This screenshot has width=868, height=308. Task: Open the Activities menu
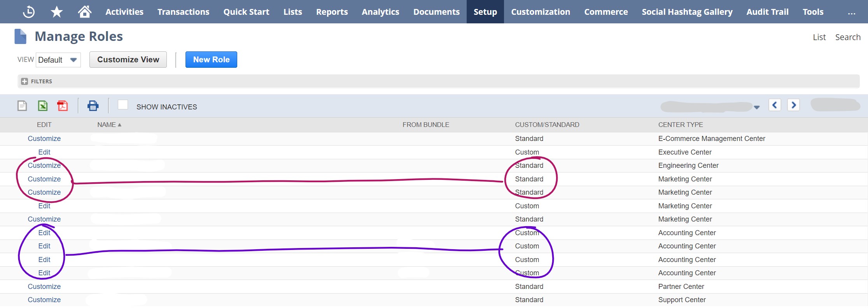point(124,12)
